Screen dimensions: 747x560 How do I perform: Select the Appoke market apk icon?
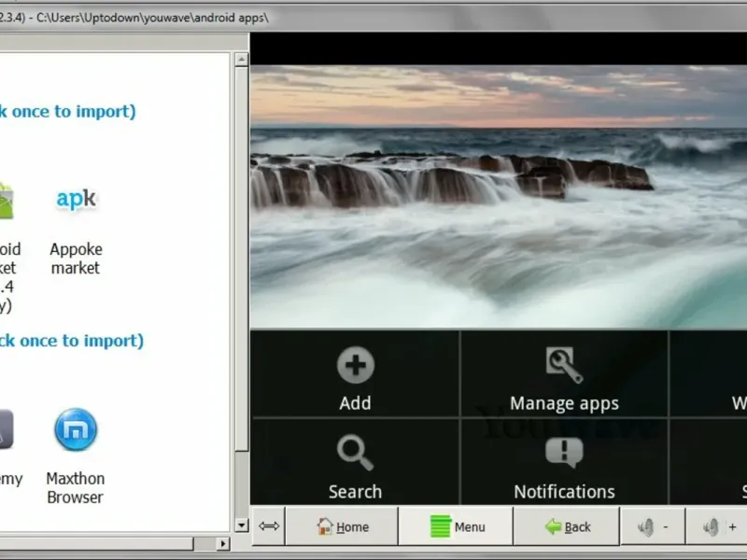coord(76,199)
